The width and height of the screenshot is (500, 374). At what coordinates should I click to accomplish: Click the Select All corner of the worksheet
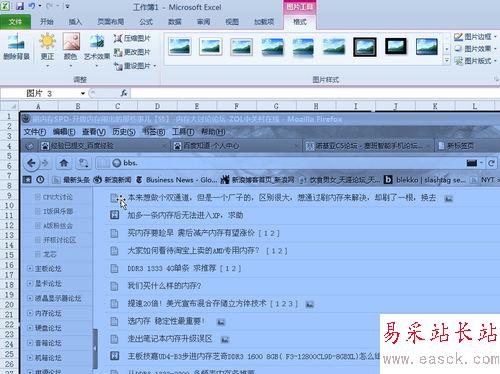(10, 106)
